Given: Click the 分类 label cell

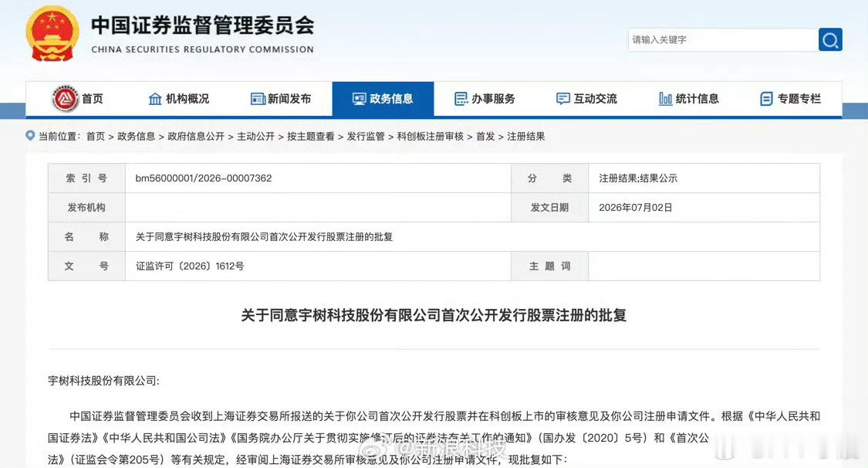Looking at the screenshot, I should click(549, 178).
